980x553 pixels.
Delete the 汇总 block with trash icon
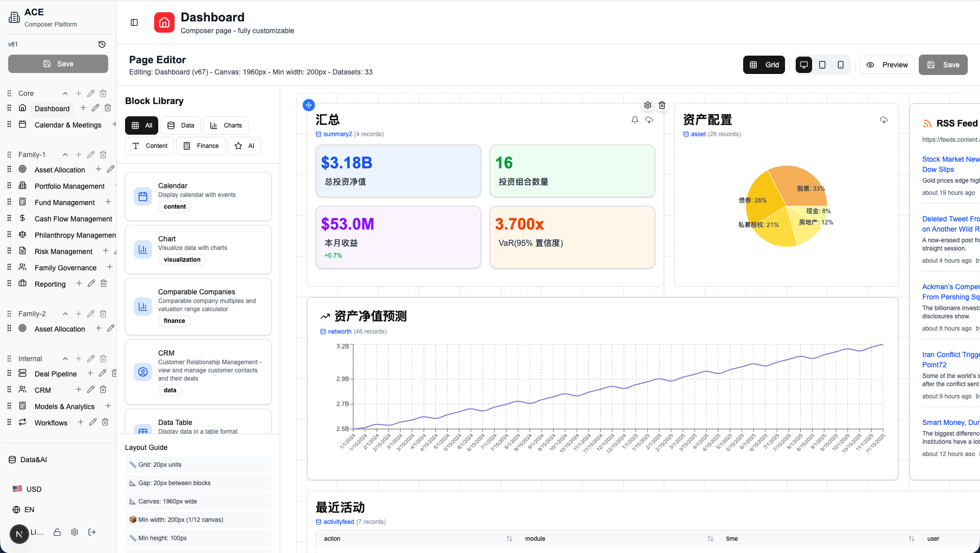[662, 105]
